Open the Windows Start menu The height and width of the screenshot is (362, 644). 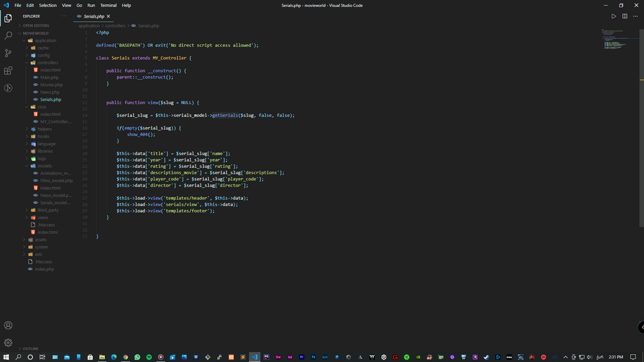6,357
